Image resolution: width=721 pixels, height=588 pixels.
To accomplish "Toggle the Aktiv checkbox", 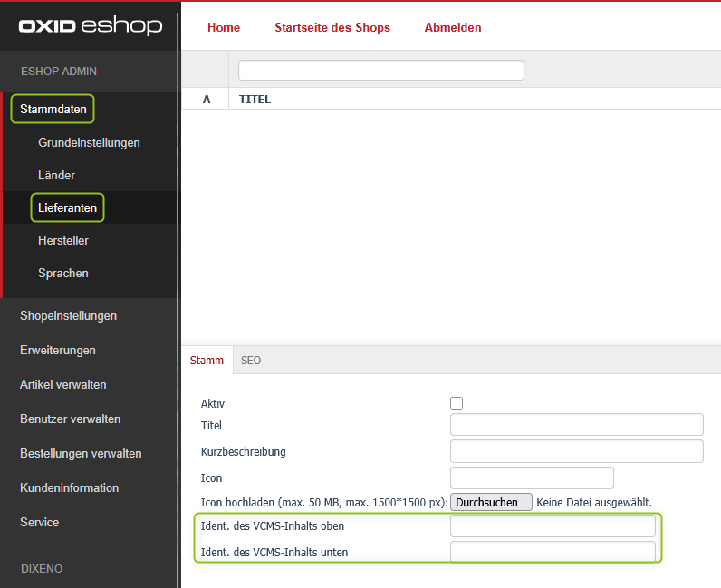I will point(457,403).
